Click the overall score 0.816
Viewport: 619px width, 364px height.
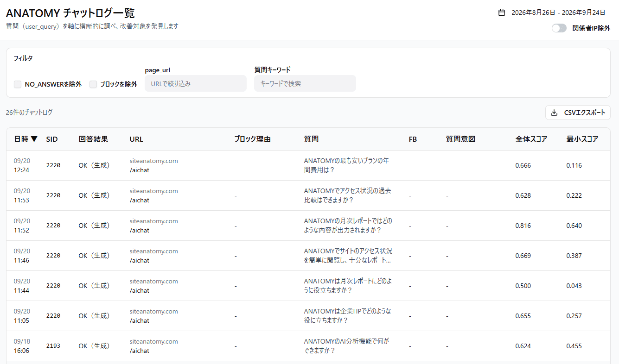[x=523, y=226]
